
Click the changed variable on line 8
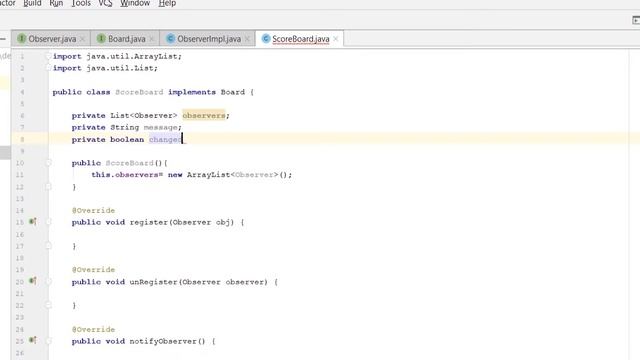pyautogui.click(x=165, y=139)
